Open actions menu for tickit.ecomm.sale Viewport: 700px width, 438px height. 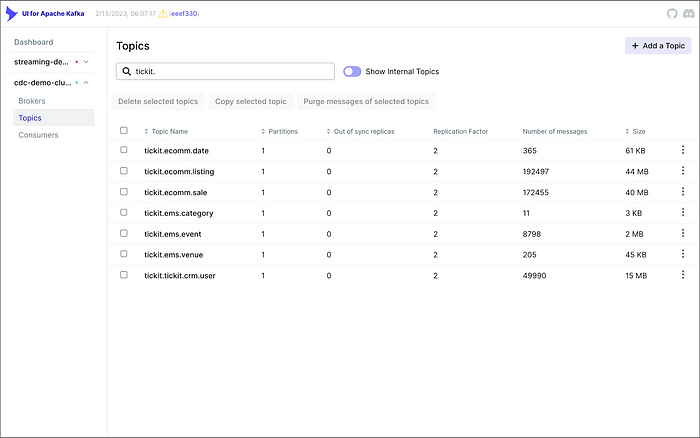[683, 192]
